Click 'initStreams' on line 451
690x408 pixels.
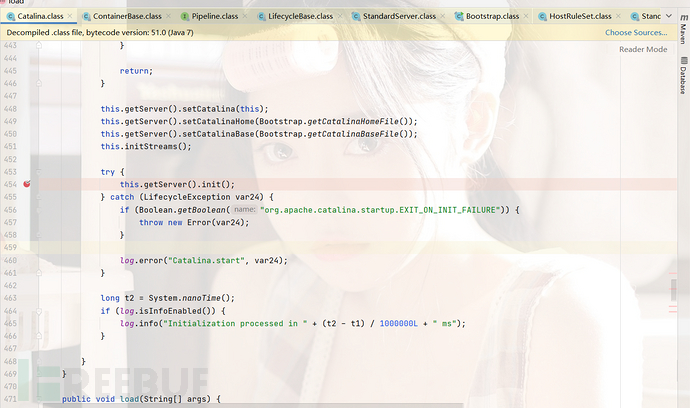point(151,146)
